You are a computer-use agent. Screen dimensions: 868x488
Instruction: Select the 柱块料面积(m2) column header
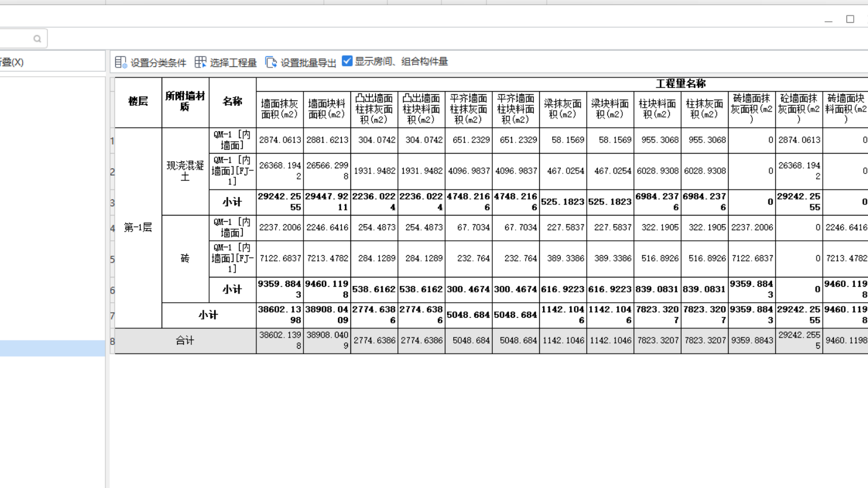[657, 109]
